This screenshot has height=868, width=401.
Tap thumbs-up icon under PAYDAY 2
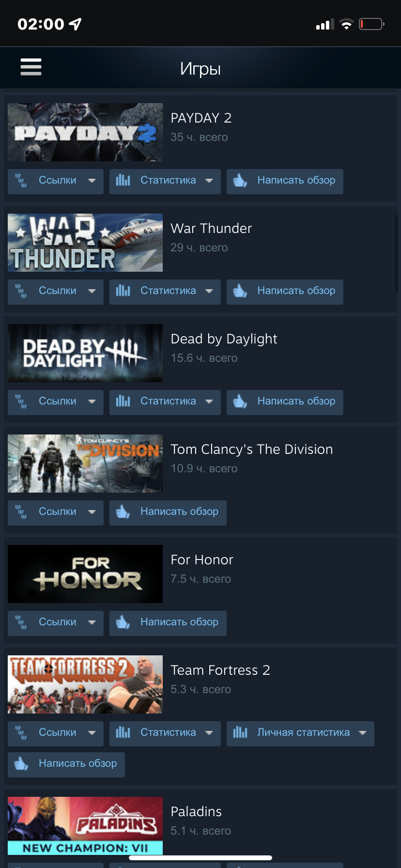(240, 181)
